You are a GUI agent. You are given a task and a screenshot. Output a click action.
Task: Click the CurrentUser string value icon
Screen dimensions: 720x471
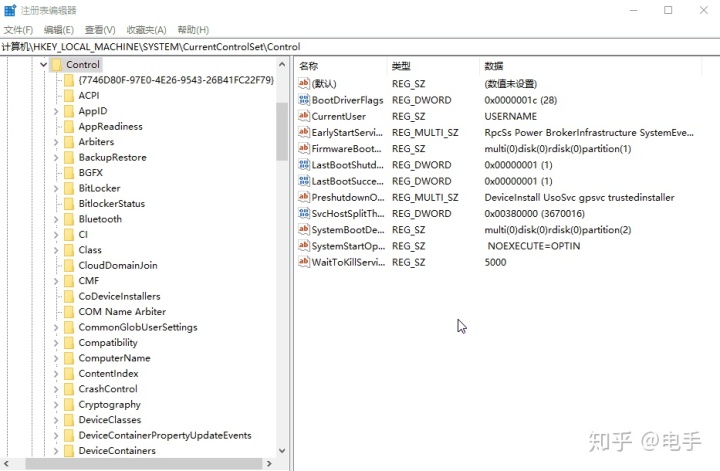[x=304, y=116]
